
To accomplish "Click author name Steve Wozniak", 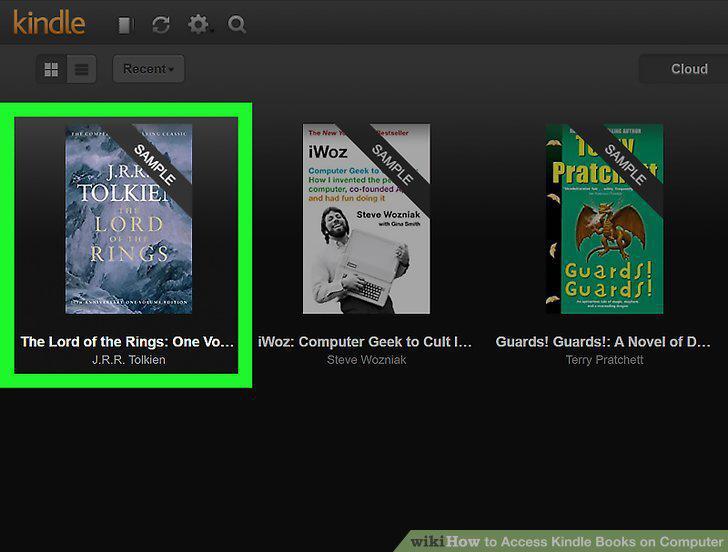I will 366,360.
